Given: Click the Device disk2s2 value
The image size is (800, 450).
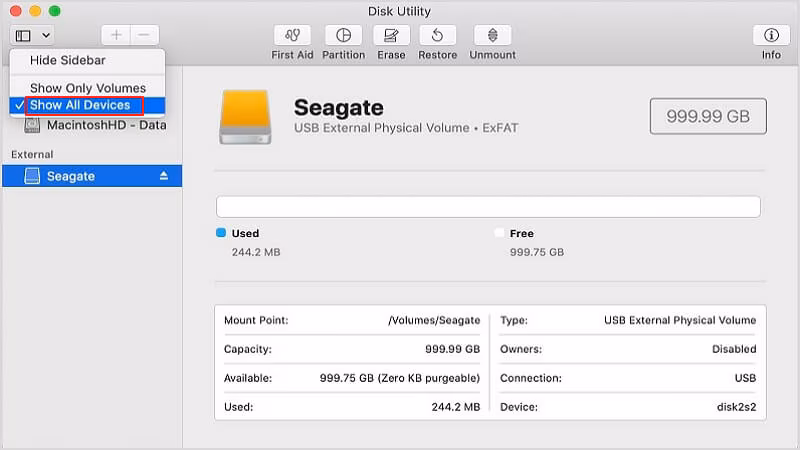Looking at the screenshot, I should tap(736, 407).
